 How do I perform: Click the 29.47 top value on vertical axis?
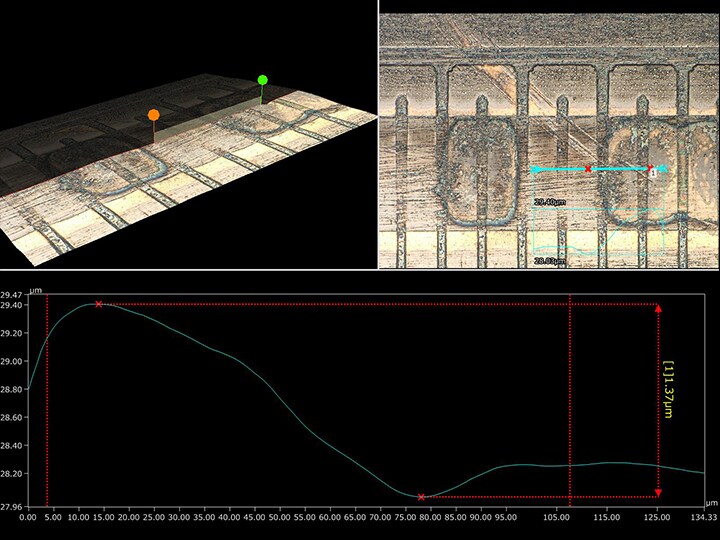pos(12,295)
